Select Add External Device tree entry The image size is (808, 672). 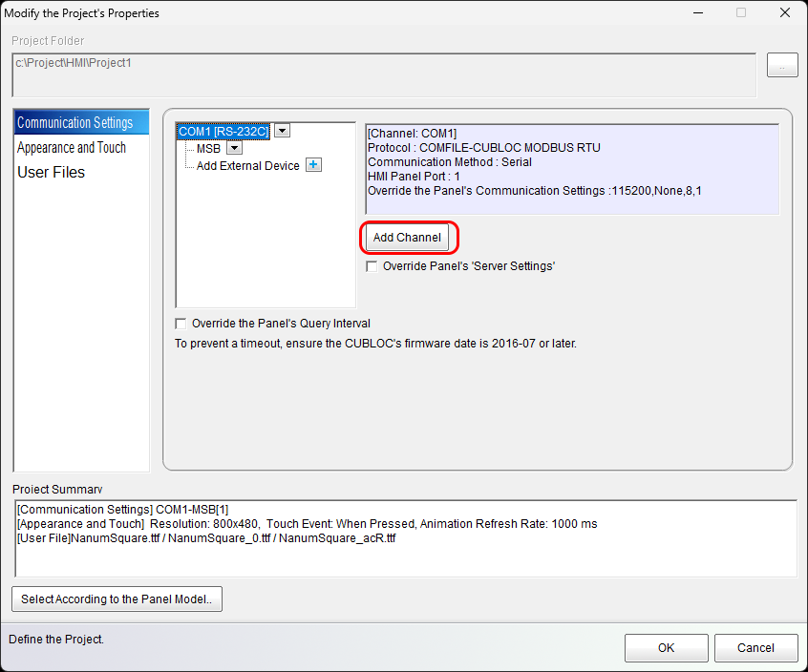(247, 165)
